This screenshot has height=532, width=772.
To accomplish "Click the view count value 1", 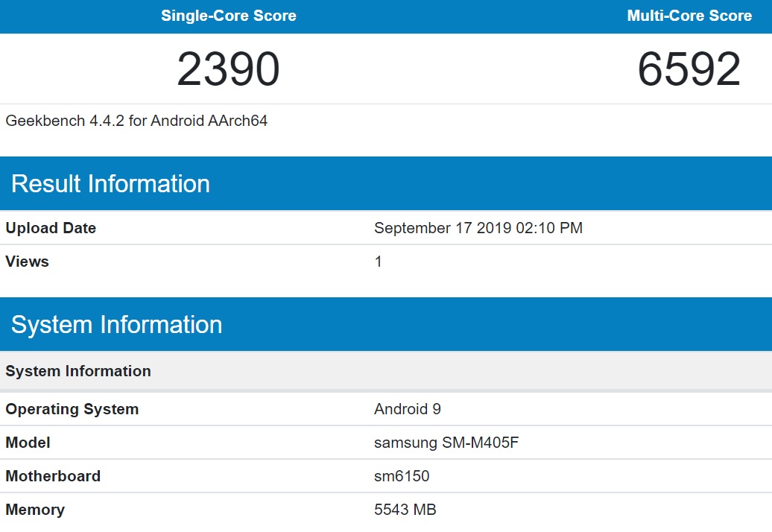I will (378, 262).
